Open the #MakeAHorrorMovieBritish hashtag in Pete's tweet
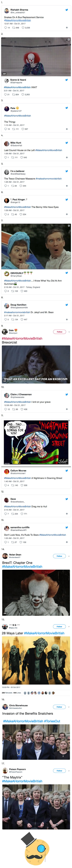72x868 pixels. [18, 116]
